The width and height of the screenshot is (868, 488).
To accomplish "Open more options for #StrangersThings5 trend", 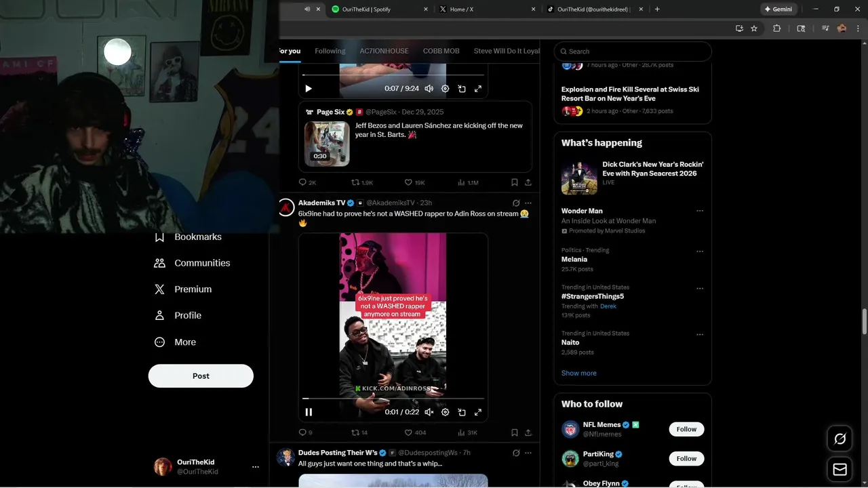I will point(700,289).
